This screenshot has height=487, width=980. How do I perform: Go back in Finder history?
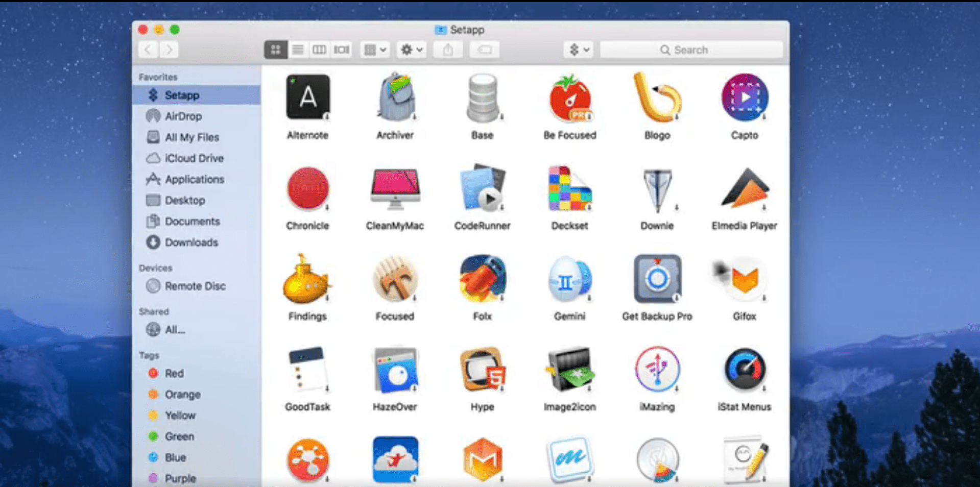point(148,50)
